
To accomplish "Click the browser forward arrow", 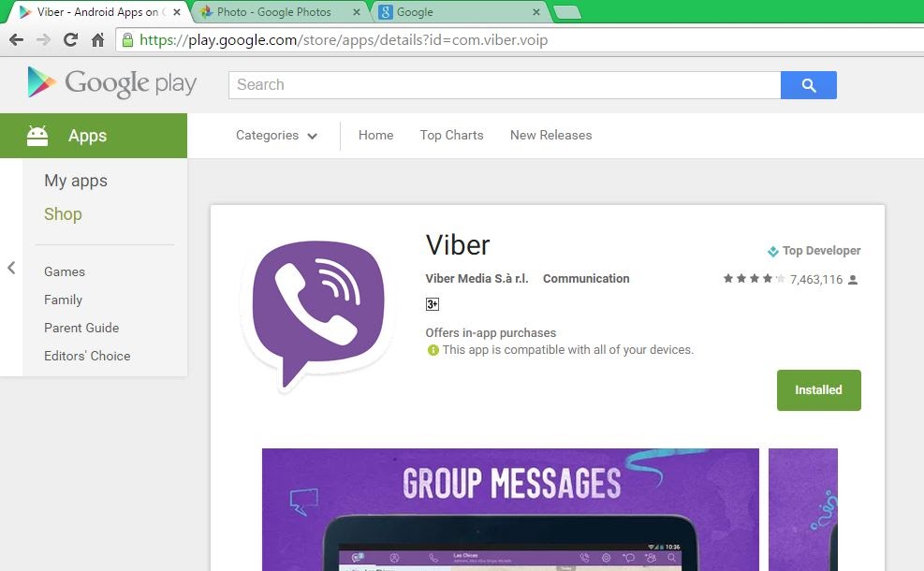I will 43,40.
